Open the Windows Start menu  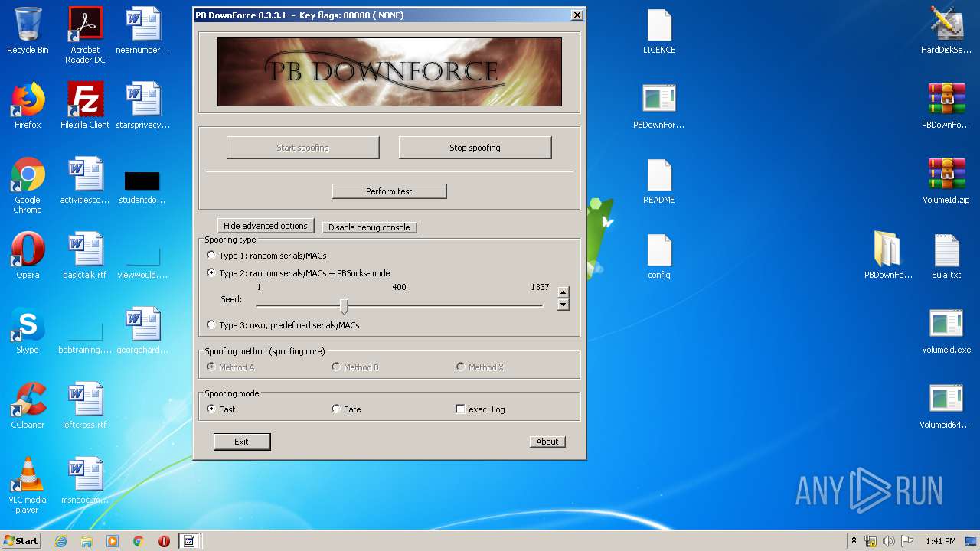click(x=21, y=540)
